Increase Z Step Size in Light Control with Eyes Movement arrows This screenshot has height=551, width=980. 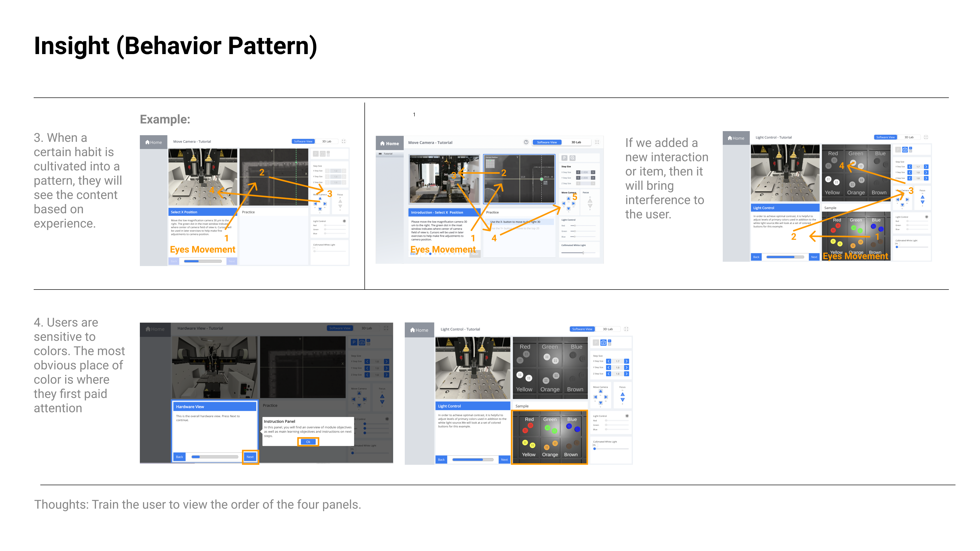[x=926, y=178]
